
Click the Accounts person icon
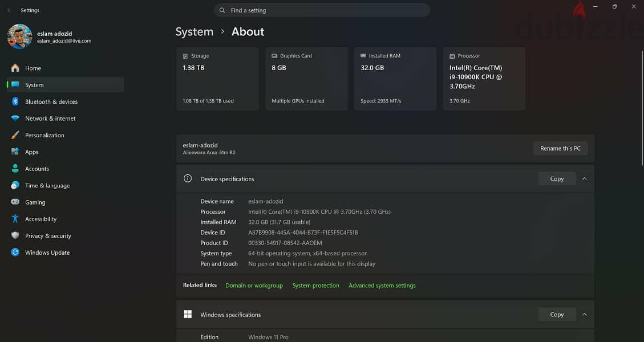coord(15,168)
